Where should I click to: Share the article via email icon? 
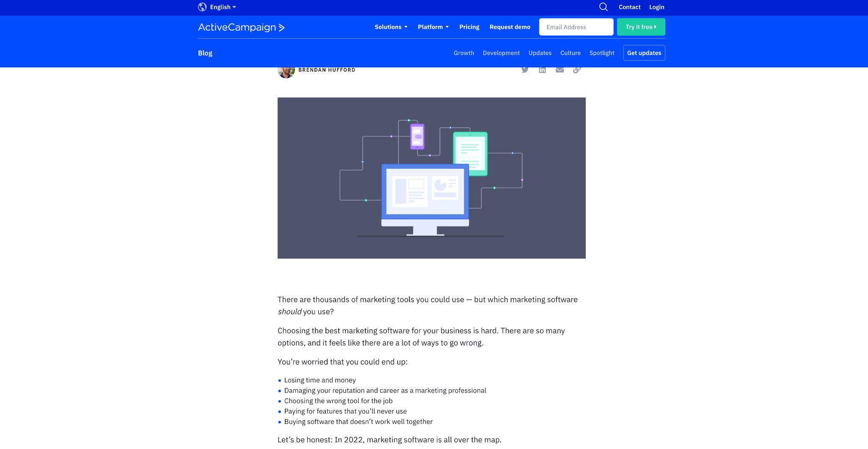click(x=559, y=70)
